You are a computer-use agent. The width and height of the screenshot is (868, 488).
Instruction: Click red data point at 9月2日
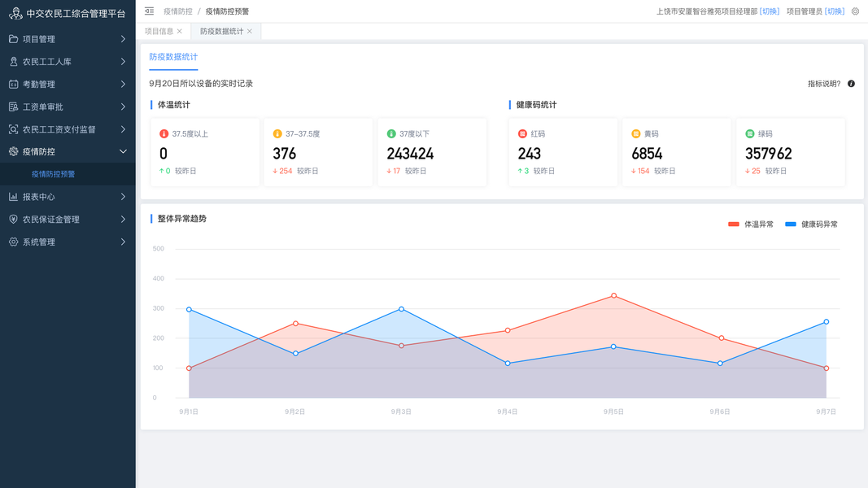pos(295,324)
